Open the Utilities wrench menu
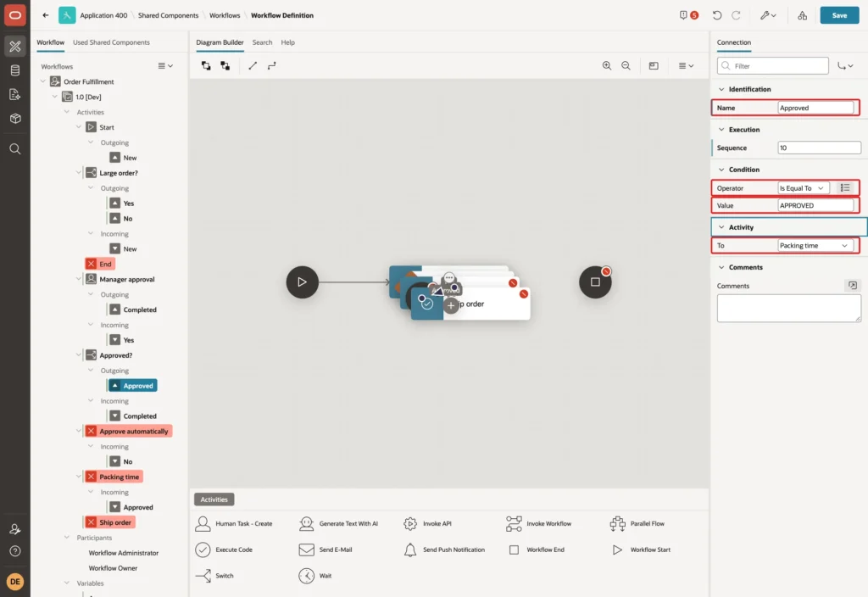Viewport: 868px width, 597px height. [x=768, y=15]
